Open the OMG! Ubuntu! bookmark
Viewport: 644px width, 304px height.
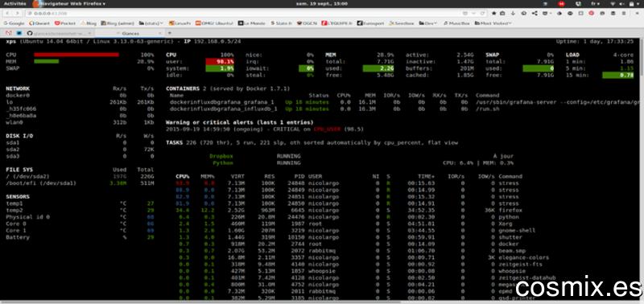[x=214, y=23]
